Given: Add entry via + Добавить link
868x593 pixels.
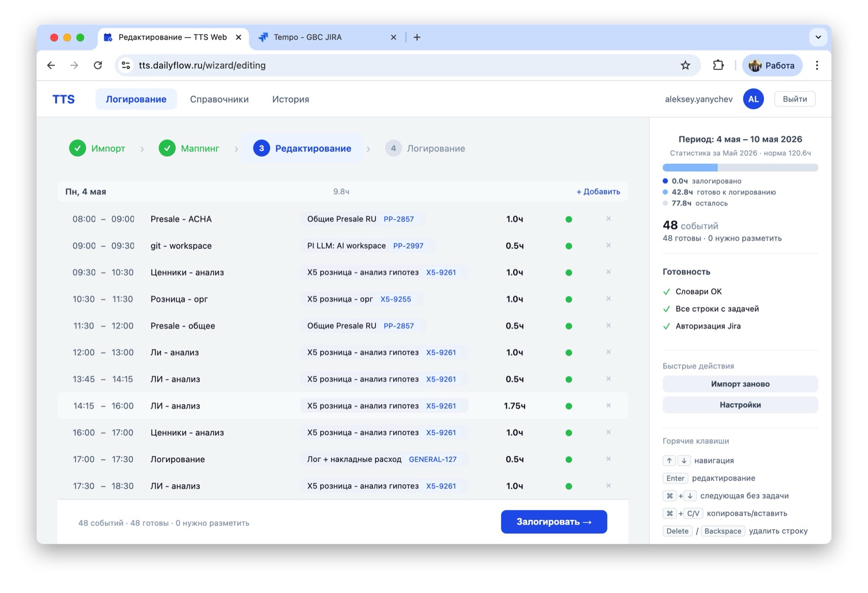Looking at the screenshot, I should pyautogui.click(x=598, y=192).
